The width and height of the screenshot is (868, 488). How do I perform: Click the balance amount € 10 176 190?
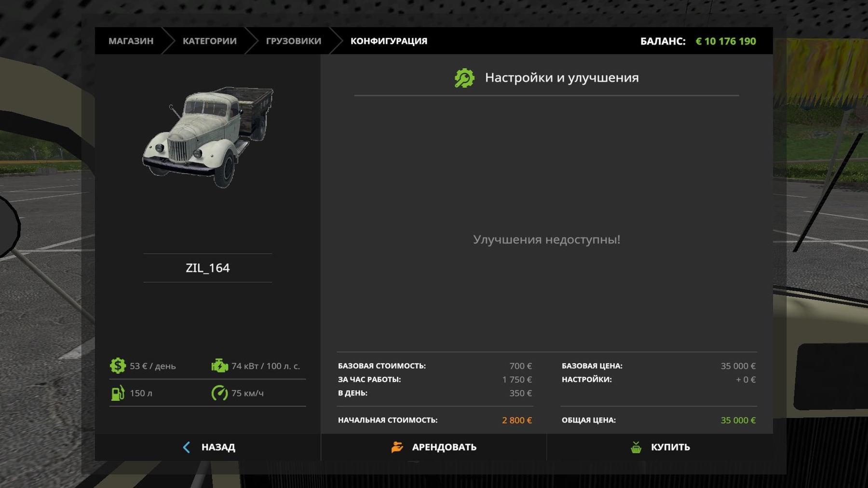pos(725,41)
